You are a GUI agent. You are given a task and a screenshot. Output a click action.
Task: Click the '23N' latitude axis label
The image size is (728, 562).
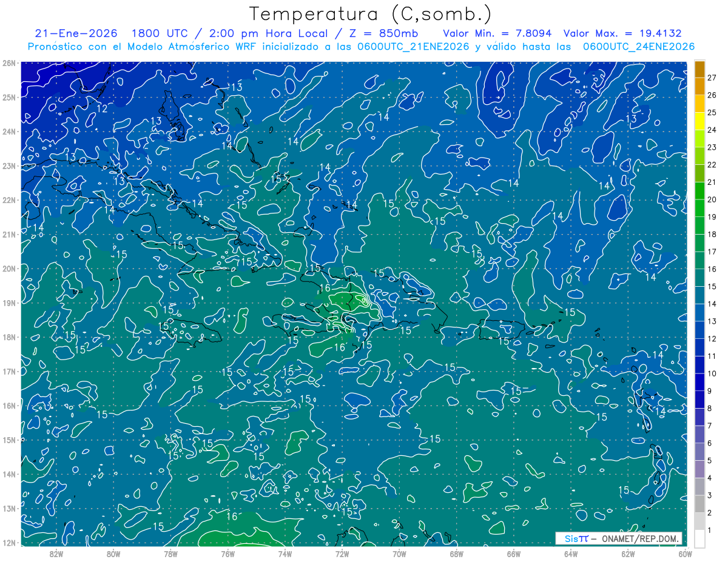(8, 166)
